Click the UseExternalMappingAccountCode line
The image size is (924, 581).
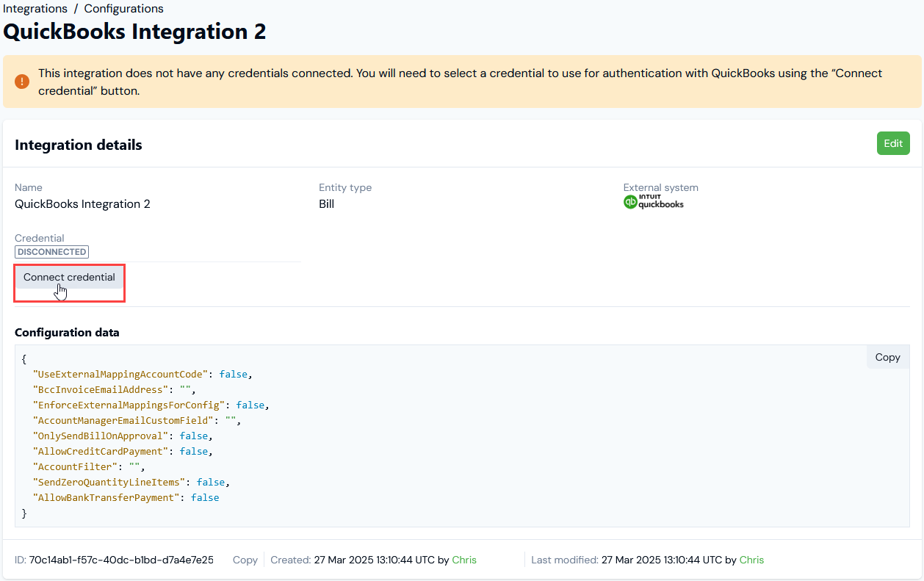[142, 374]
